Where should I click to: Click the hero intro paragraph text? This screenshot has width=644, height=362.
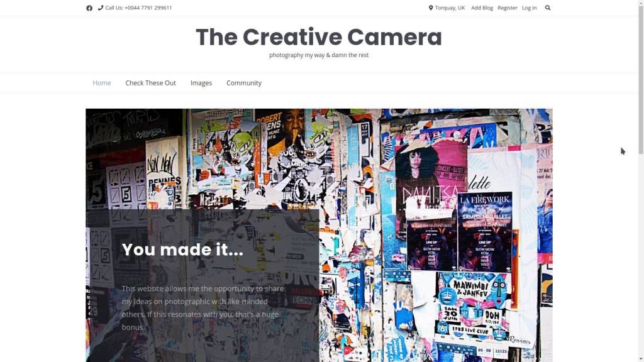pyautogui.click(x=203, y=308)
